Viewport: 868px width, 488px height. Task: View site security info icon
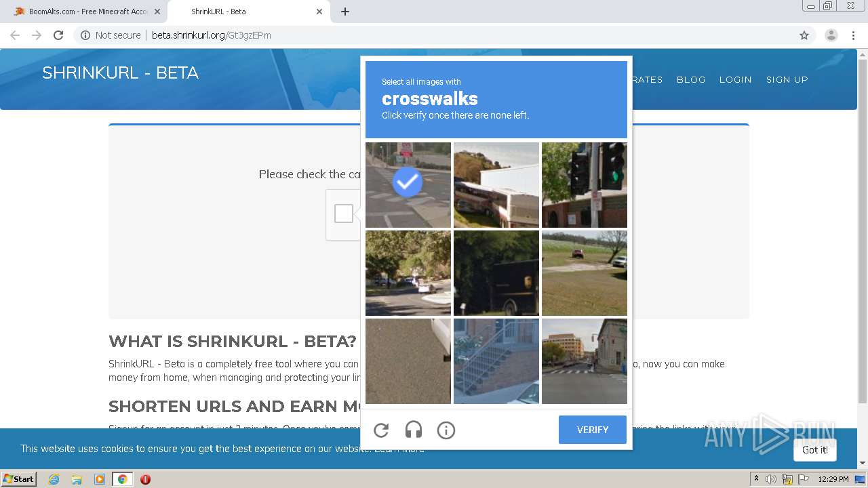coord(85,35)
